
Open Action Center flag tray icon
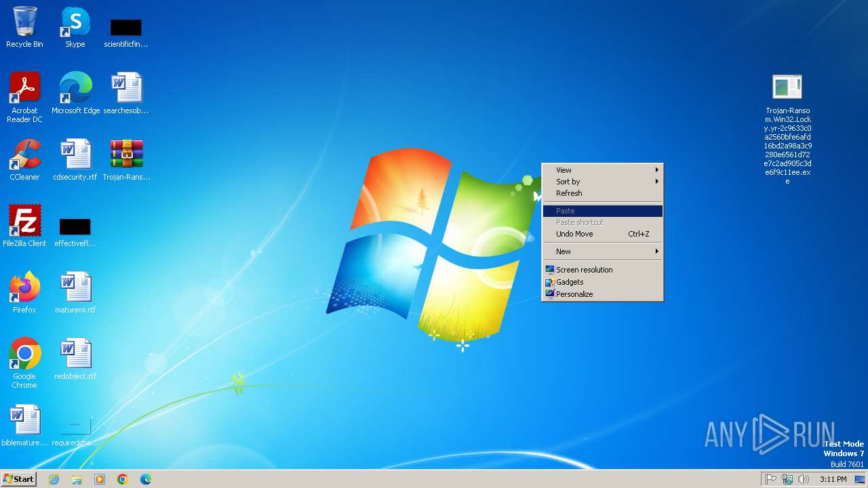(771, 479)
